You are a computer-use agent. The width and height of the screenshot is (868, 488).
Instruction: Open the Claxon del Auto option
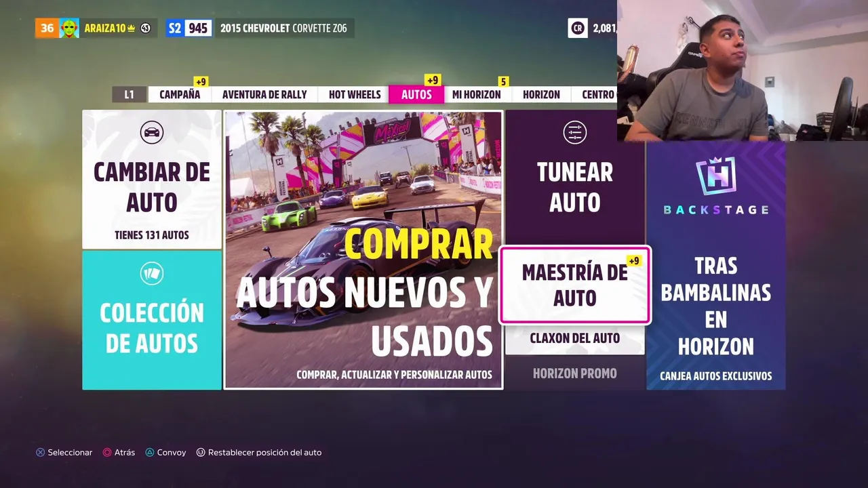pos(574,338)
